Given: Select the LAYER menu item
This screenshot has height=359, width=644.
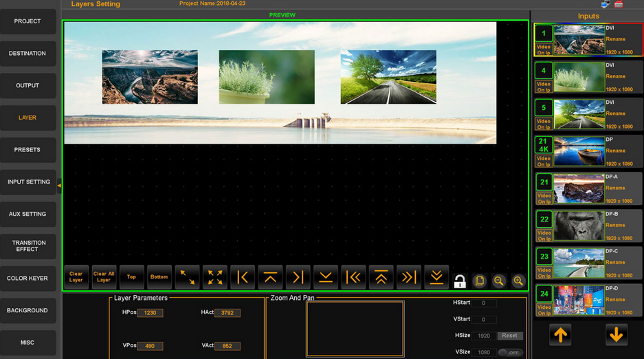Looking at the screenshot, I should point(27,118).
